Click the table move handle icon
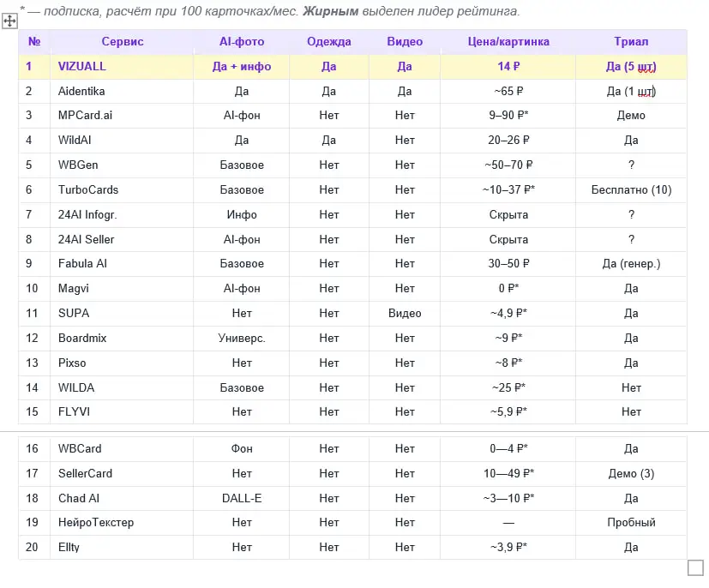Viewport: 709px width, 588px height. click(10, 21)
